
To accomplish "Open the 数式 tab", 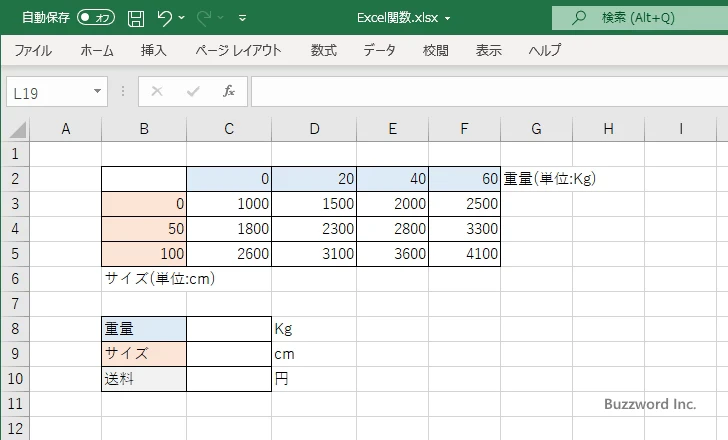I will [324, 50].
